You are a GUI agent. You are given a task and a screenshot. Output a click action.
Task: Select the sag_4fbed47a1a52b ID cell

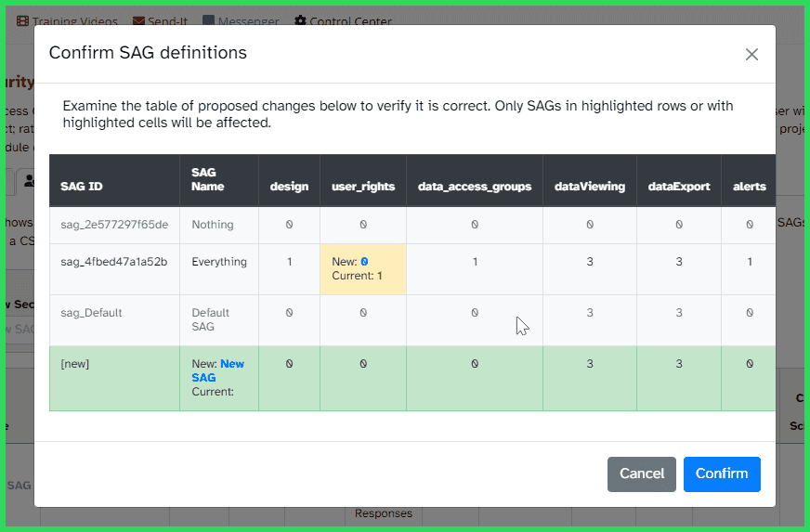[x=114, y=269]
